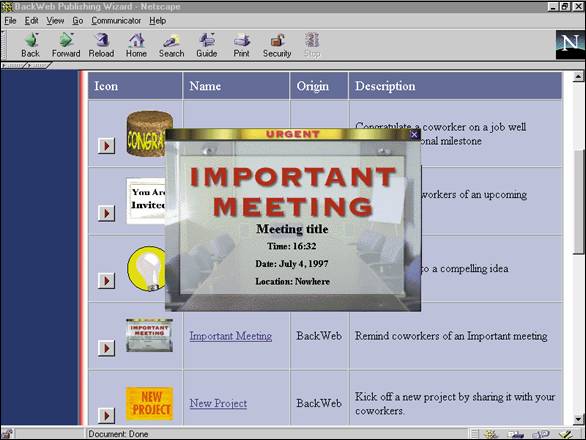Viewport: 586px width, 440px height.
Task: Click the 'Time: 16:32' popup text
Action: [x=292, y=246]
